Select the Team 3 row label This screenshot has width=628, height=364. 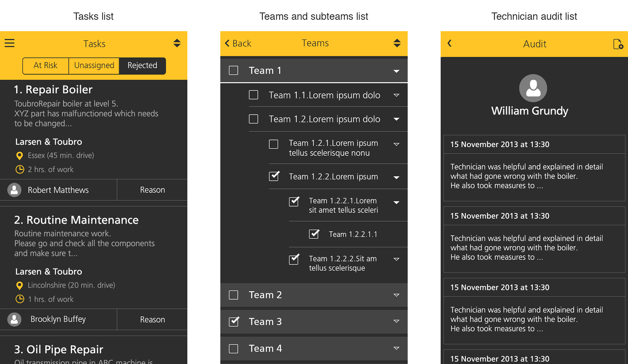265,322
